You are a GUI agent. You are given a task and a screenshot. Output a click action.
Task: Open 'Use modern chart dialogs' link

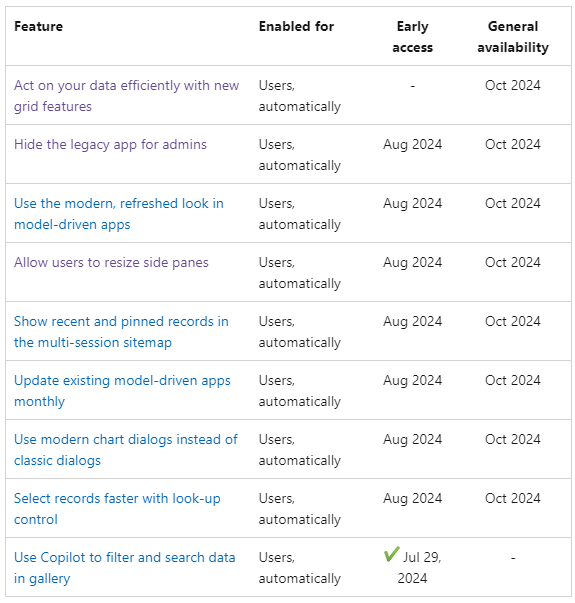pos(126,450)
